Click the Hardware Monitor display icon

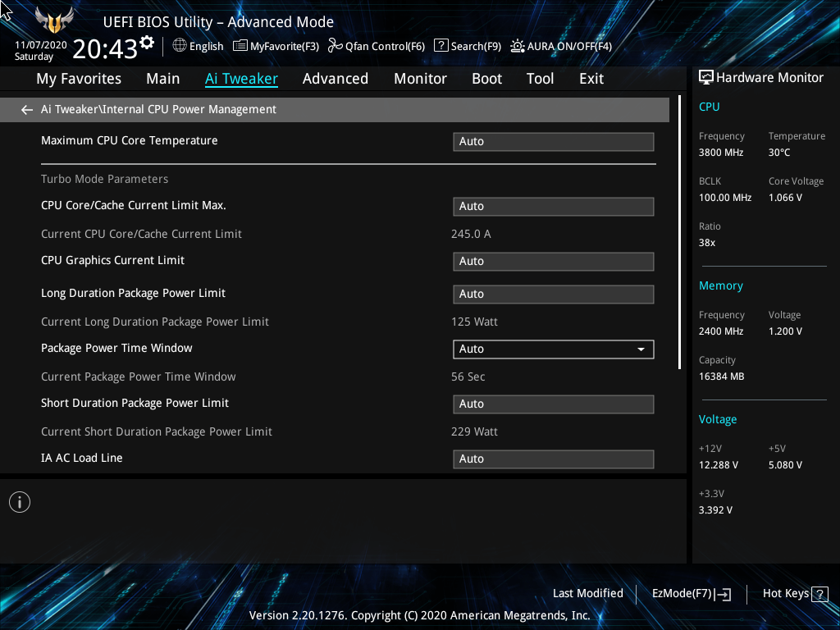(x=706, y=78)
